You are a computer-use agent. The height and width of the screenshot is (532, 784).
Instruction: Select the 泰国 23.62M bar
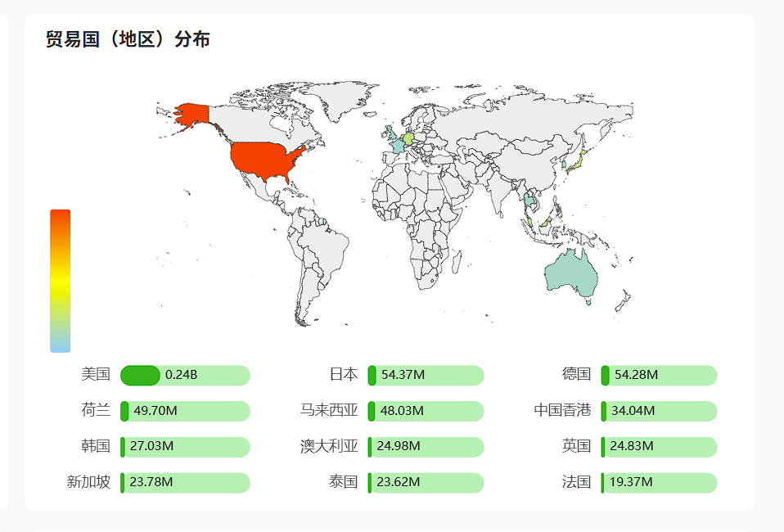click(x=426, y=483)
